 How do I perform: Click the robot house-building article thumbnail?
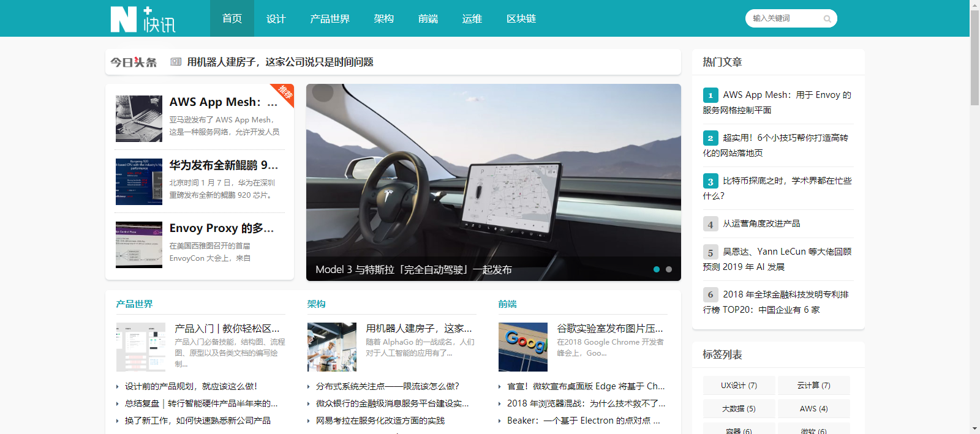click(x=332, y=347)
